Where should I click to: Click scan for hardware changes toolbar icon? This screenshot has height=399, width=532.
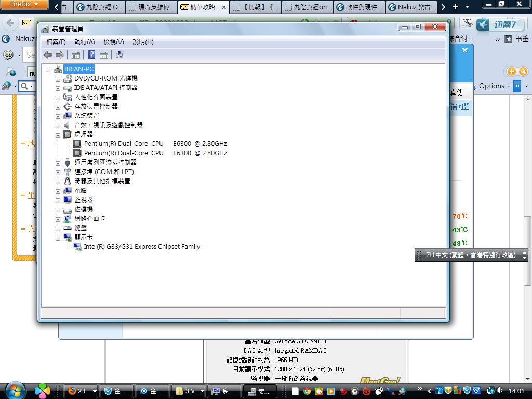pyautogui.click(x=120, y=55)
